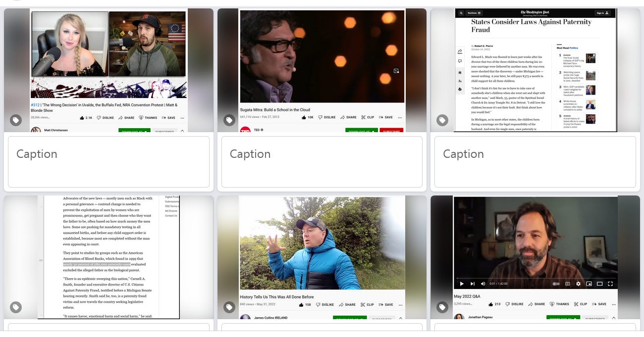Enter caption field under the Matt & Blonde Show image
The height and width of the screenshot is (337, 644).
pyautogui.click(x=108, y=162)
